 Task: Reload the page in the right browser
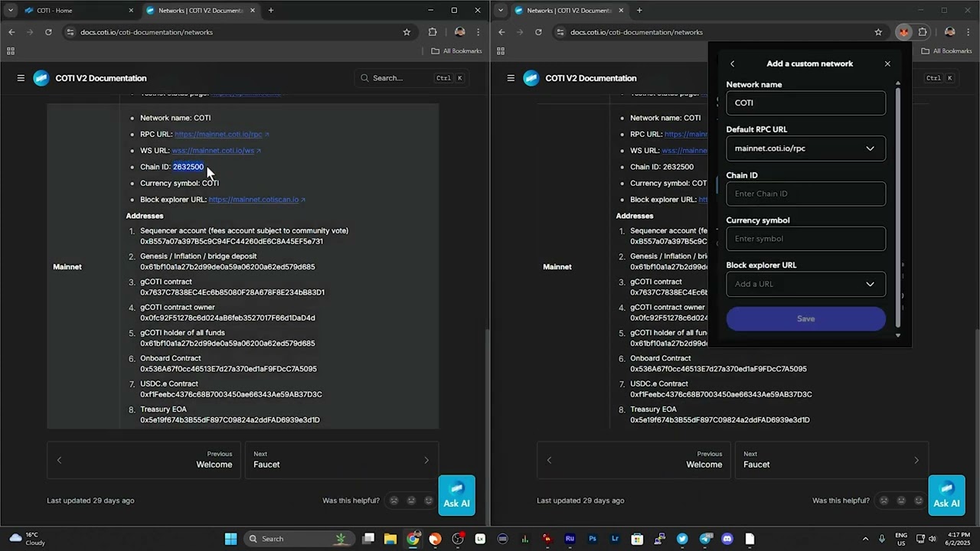click(x=538, y=32)
